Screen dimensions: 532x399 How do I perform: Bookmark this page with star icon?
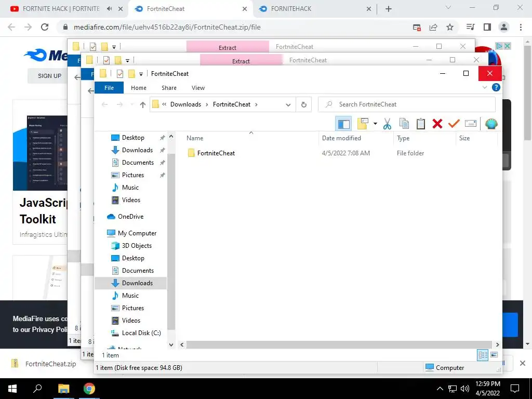[450, 27]
